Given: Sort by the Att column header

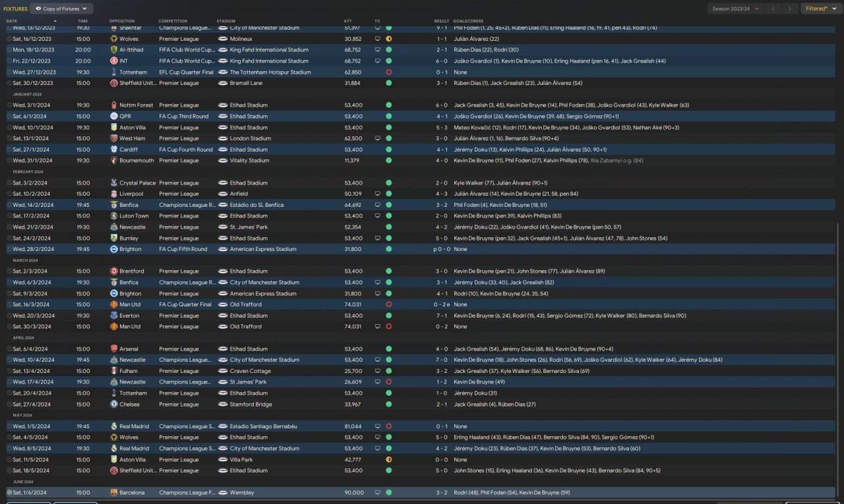Looking at the screenshot, I should pyautogui.click(x=347, y=21).
